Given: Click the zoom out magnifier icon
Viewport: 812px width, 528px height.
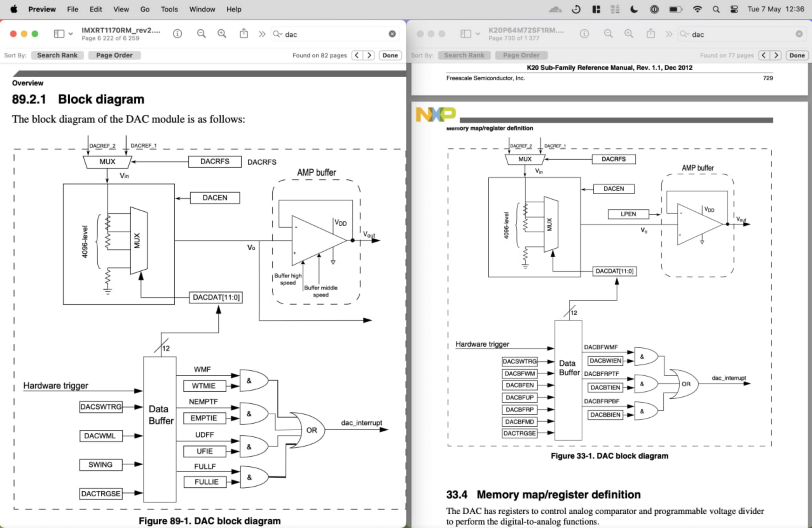Looking at the screenshot, I should [x=201, y=34].
